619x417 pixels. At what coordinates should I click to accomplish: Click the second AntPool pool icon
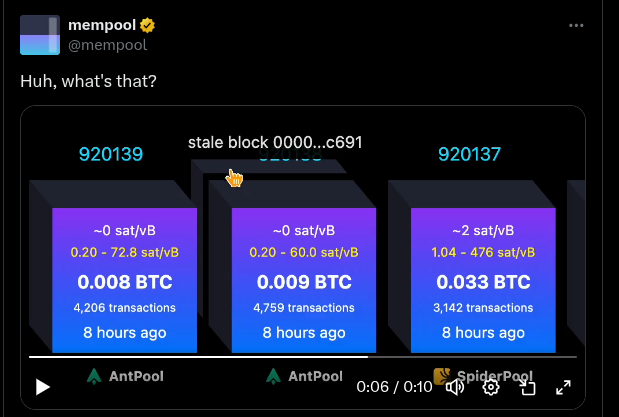274,377
